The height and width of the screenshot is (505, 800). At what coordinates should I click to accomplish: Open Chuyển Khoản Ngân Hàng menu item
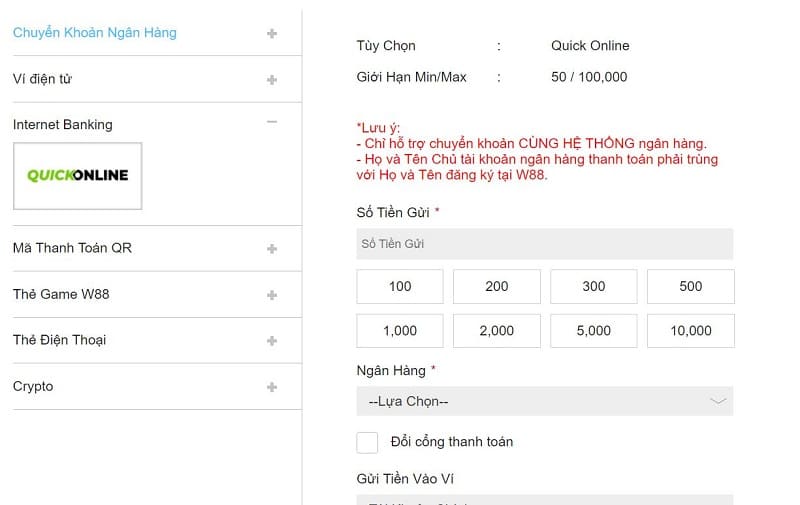[x=94, y=33]
